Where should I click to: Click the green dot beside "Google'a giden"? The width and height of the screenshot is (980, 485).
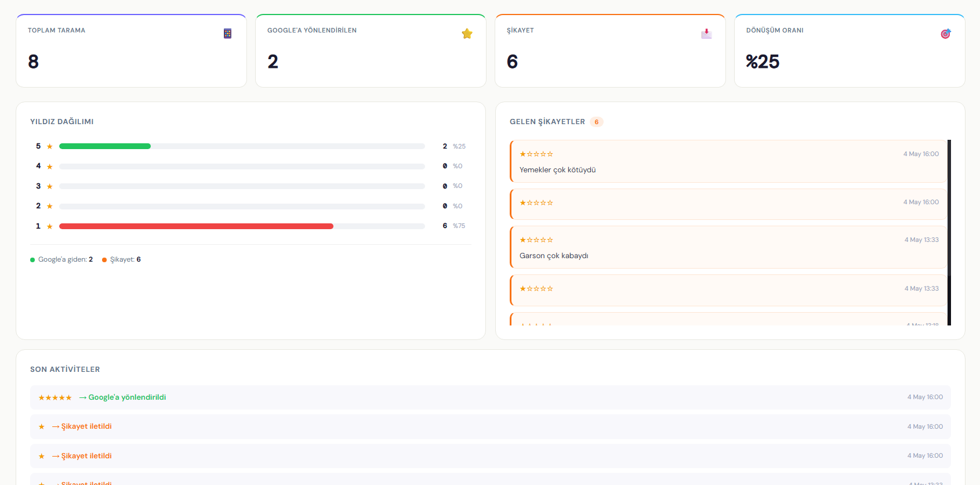coord(32,260)
